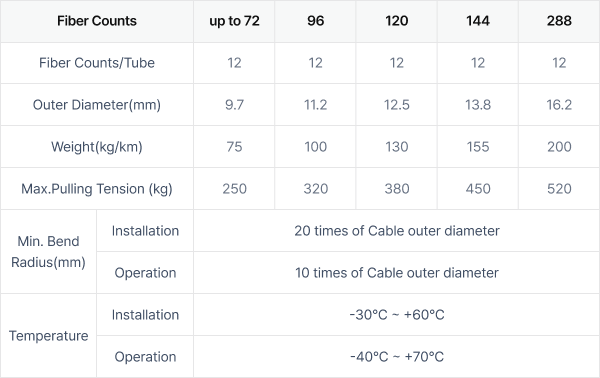Click the -30°C ~ +60°C temperature cell
Viewport: 600px width, 378px height.
tap(397, 315)
